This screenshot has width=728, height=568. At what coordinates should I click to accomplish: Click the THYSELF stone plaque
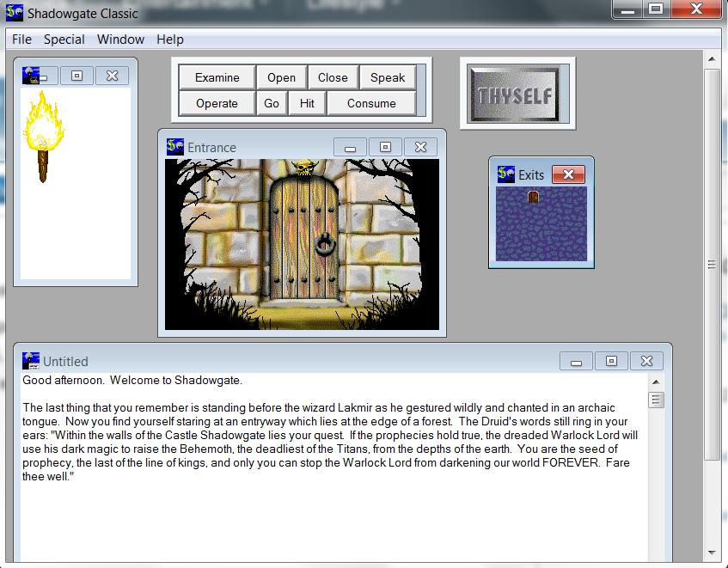point(517,94)
